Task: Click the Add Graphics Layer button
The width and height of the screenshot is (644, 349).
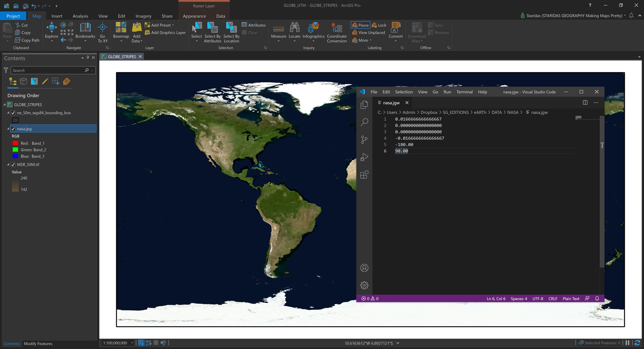Action: click(165, 32)
